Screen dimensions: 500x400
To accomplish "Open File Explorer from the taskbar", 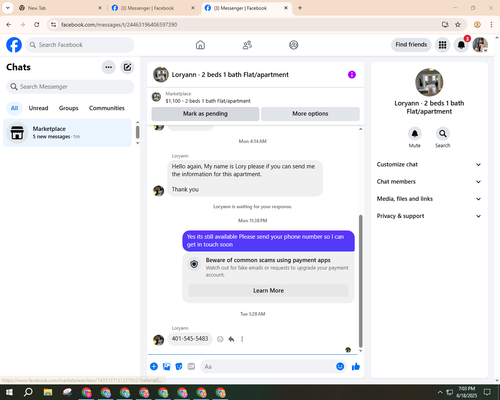I will coord(48,392).
